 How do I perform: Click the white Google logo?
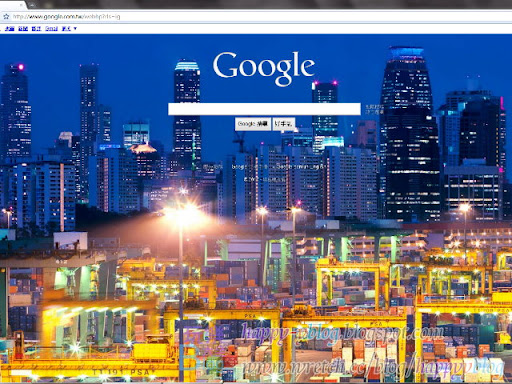(x=264, y=68)
